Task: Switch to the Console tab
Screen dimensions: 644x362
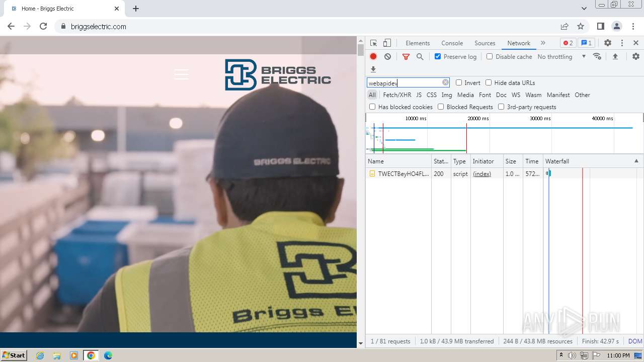Action: pyautogui.click(x=452, y=43)
